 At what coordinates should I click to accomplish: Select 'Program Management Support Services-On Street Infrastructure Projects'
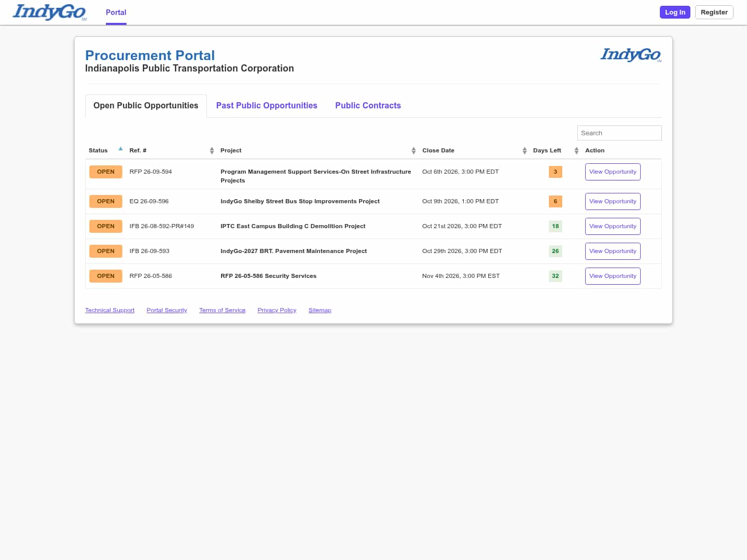316,176
